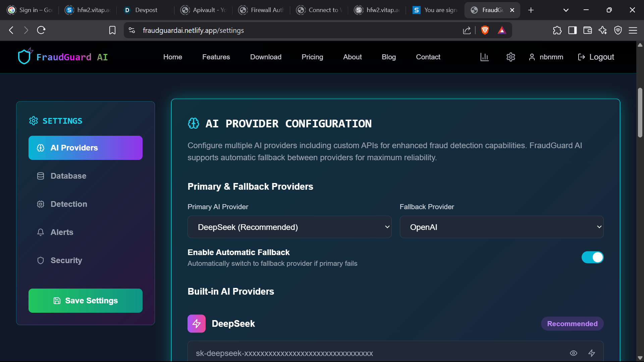The width and height of the screenshot is (644, 362).
Task: Open the browser tab search chevron
Action: pos(566,10)
